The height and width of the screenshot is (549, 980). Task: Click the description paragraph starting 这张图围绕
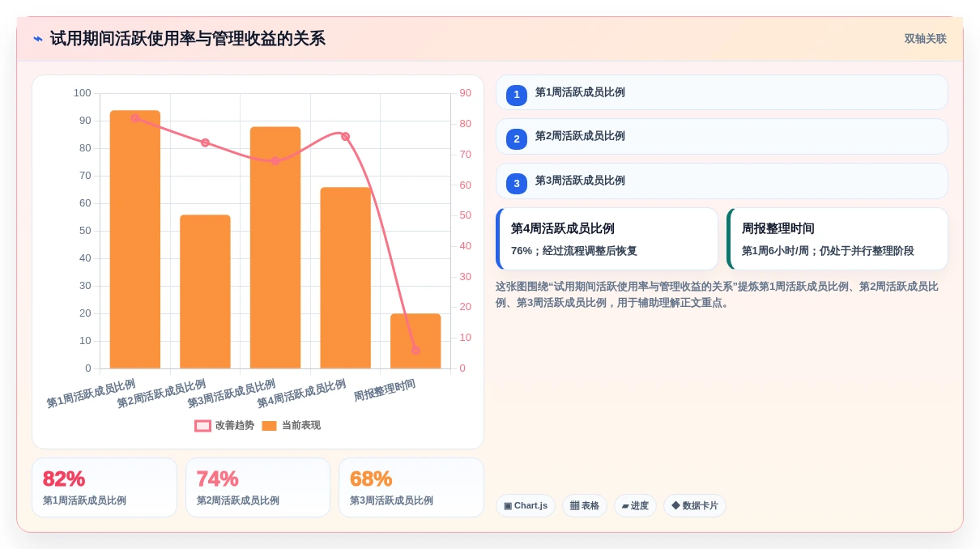click(x=717, y=295)
